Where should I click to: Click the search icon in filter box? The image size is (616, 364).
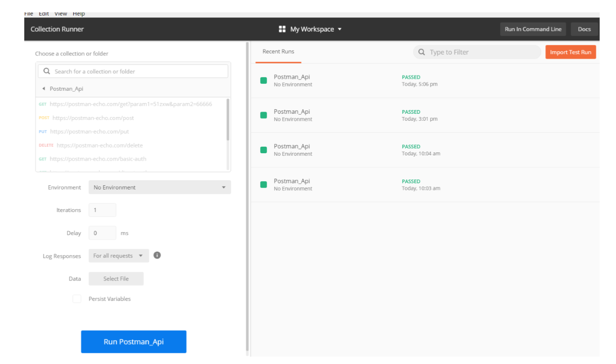click(x=421, y=52)
